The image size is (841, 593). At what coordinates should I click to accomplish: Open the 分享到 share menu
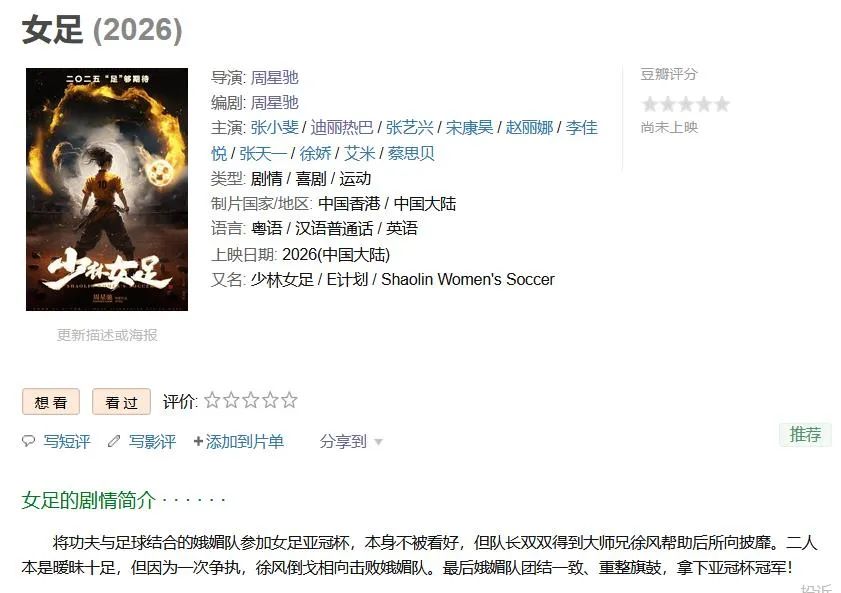(x=343, y=441)
